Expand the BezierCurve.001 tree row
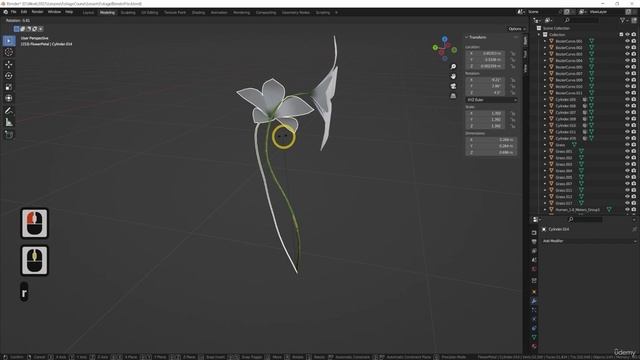The image size is (640, 360). [x=544, y=41]
